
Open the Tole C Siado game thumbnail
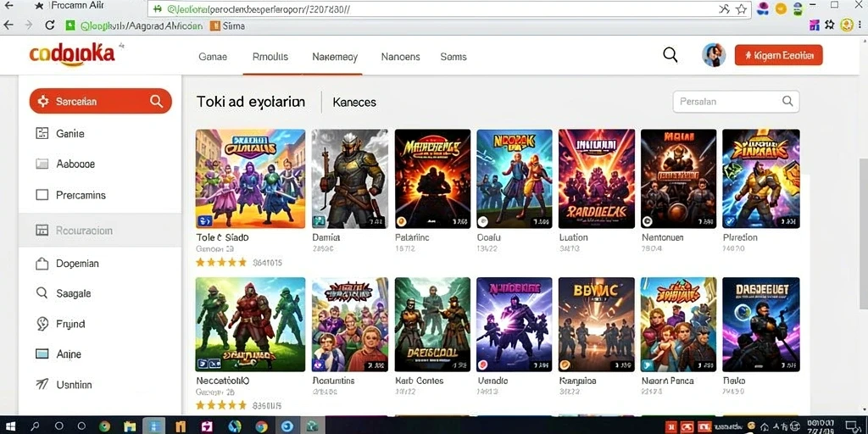(250, 179)
